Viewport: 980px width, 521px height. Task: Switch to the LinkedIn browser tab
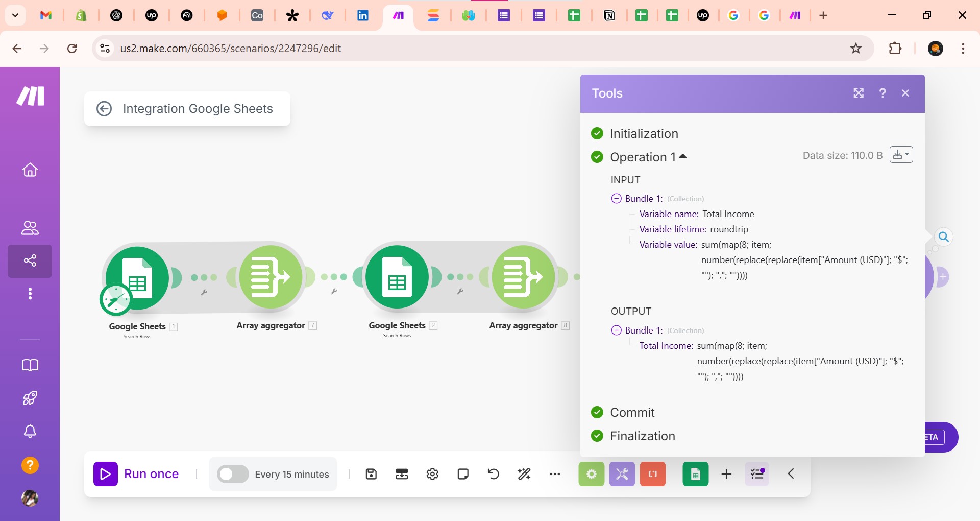pos(363,15)
